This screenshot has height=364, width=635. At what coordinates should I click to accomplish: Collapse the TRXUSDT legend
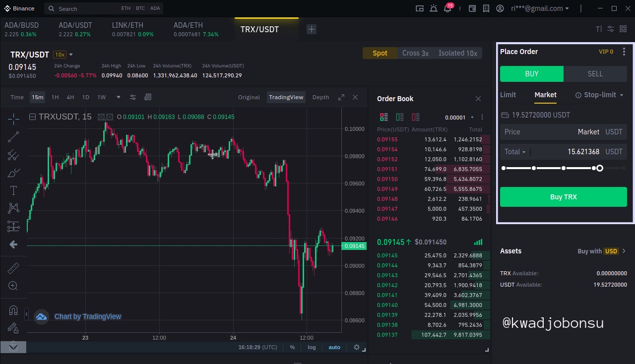click(32, 117)
